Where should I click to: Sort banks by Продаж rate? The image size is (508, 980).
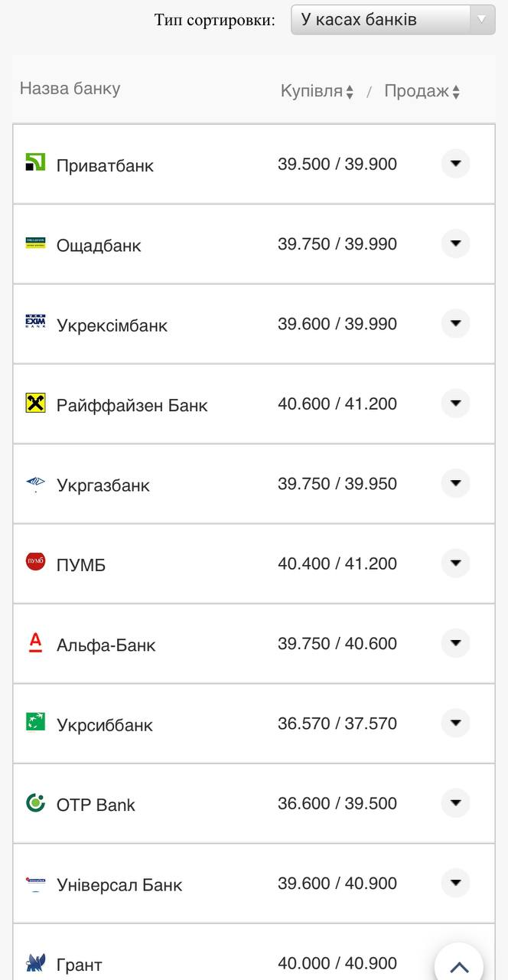point(422,91)
